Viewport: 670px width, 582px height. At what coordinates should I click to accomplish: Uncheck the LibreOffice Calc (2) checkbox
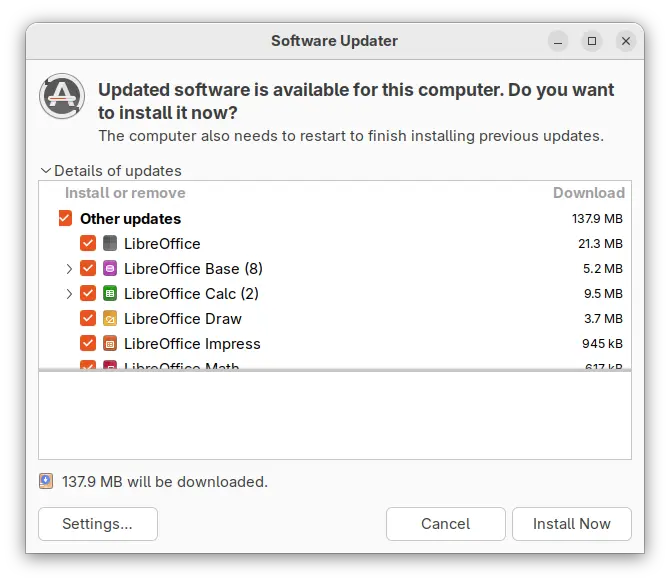[x=88, y=294]
